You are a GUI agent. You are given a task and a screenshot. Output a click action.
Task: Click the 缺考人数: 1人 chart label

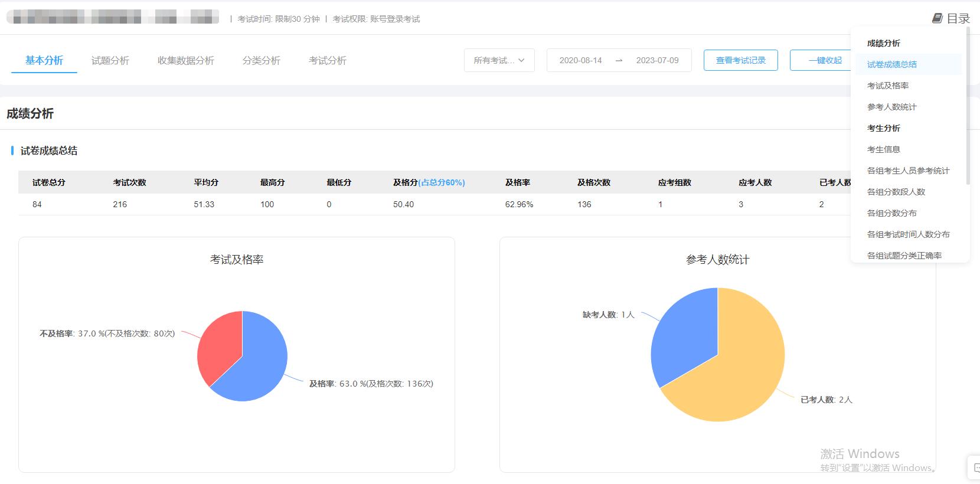[x=609, y=315]
